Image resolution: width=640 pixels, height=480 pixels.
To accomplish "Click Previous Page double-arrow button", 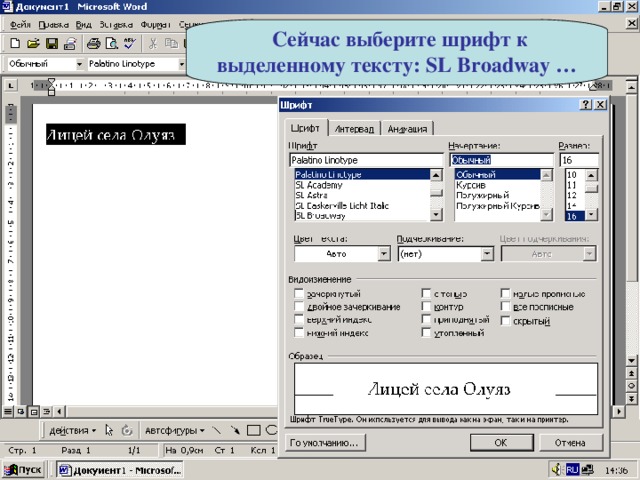I will [631, 373].
